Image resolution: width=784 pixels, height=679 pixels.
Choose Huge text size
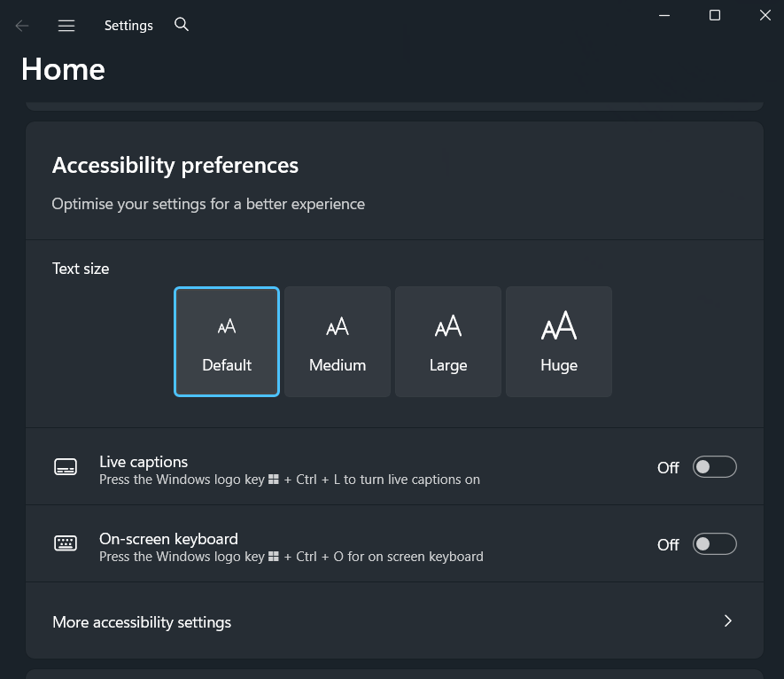(559, 342)
